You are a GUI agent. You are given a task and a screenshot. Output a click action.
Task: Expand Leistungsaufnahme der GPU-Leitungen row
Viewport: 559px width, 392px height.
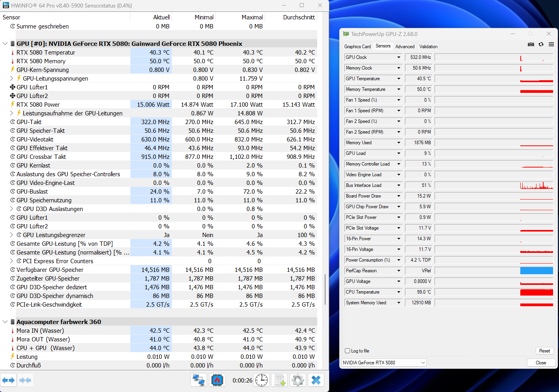coord(11,113)
